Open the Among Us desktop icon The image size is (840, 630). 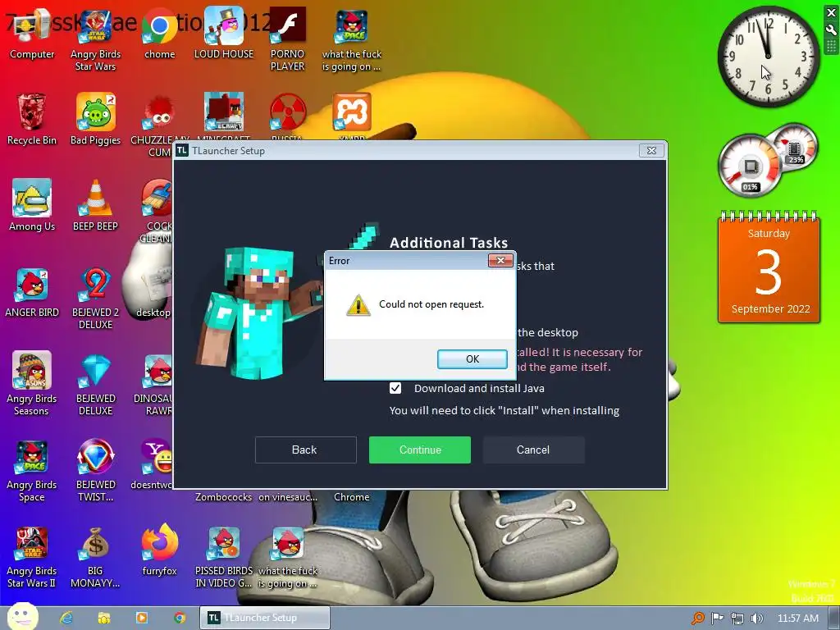(32, 205)
